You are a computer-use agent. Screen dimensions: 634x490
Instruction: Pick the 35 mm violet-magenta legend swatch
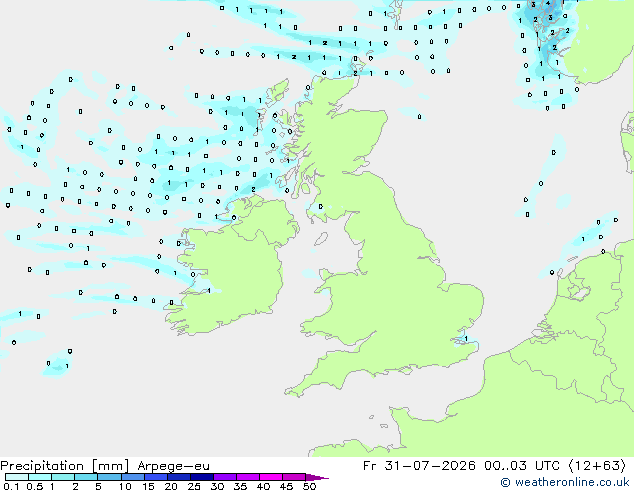pyautogui.click(x=247, y=477)
